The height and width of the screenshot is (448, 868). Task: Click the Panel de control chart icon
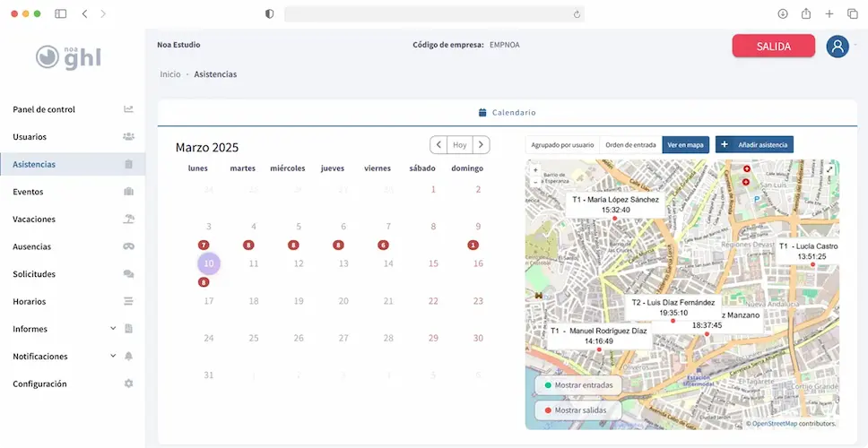pos(128,109)
